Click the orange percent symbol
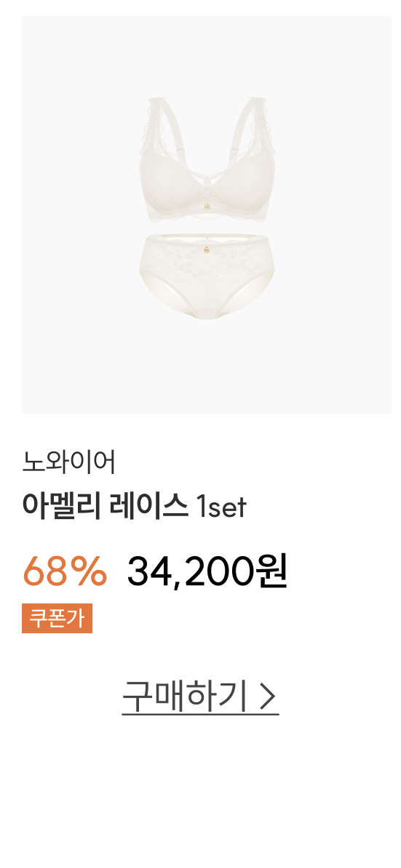The image size is (401, 868). pyautogui.click(x=90, y=572)
